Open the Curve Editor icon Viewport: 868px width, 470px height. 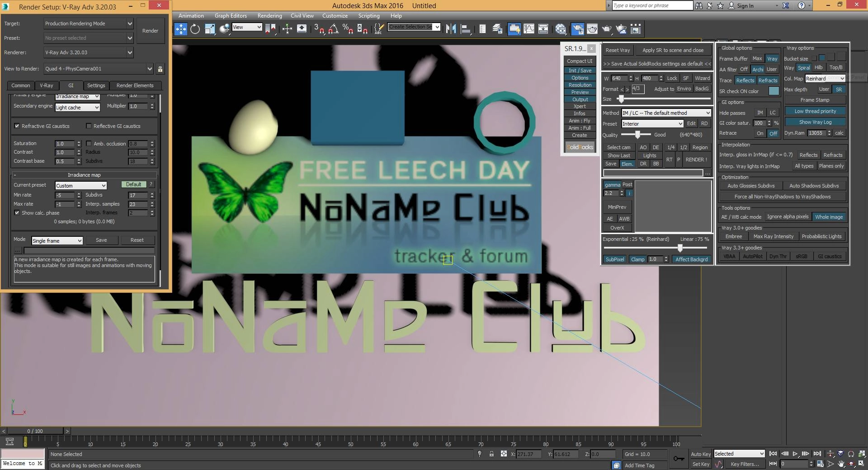pos(528,29)
